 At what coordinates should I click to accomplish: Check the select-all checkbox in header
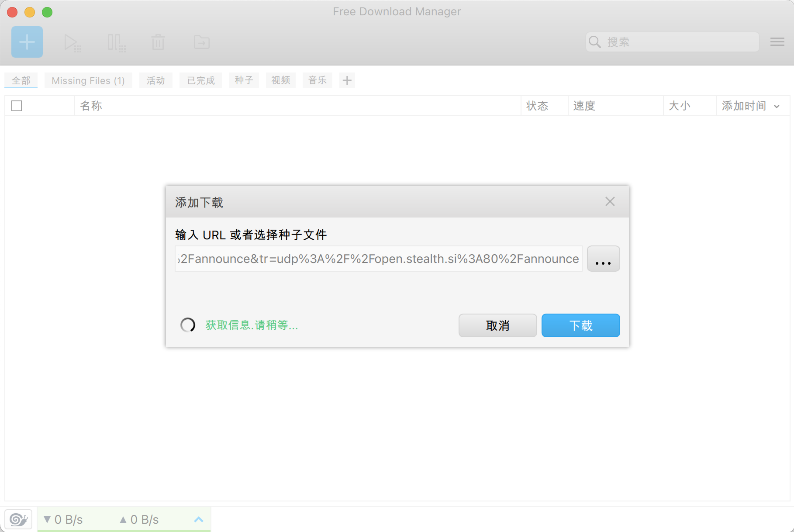pos(17,106)
